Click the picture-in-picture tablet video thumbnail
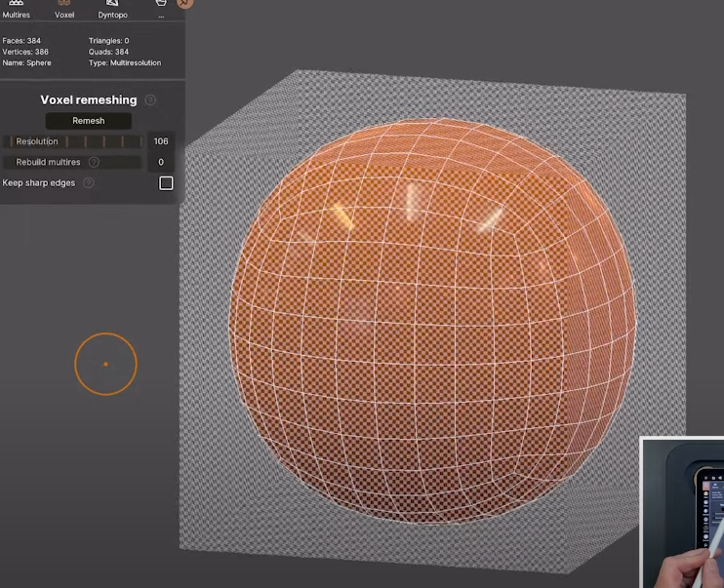 click(682, 512)
